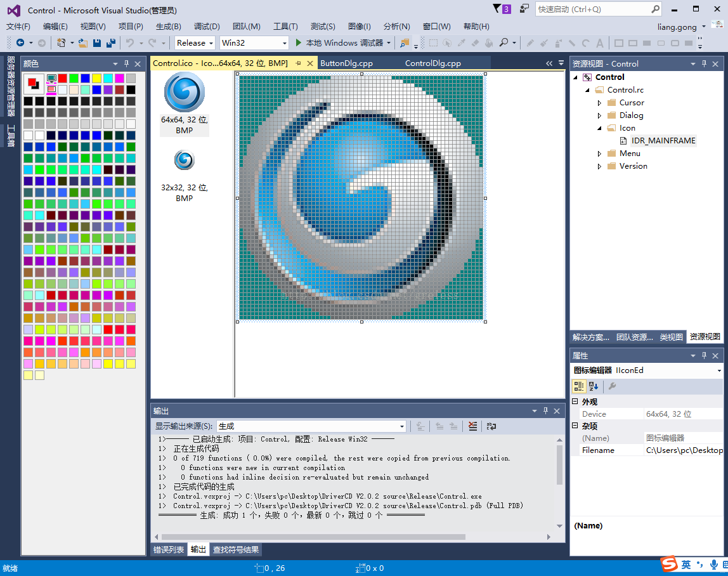Clear all output with the red X icon

click(x=472, y=426)
